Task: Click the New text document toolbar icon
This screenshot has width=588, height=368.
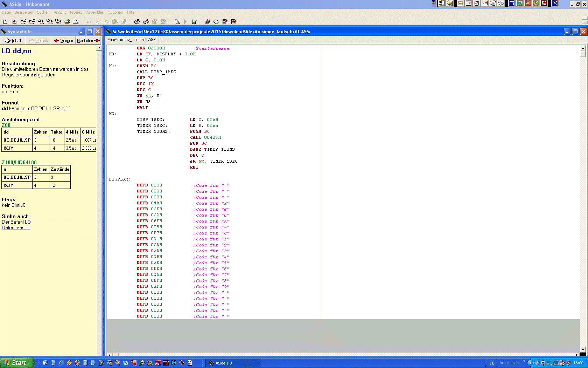Action: [x=14, y=22]
